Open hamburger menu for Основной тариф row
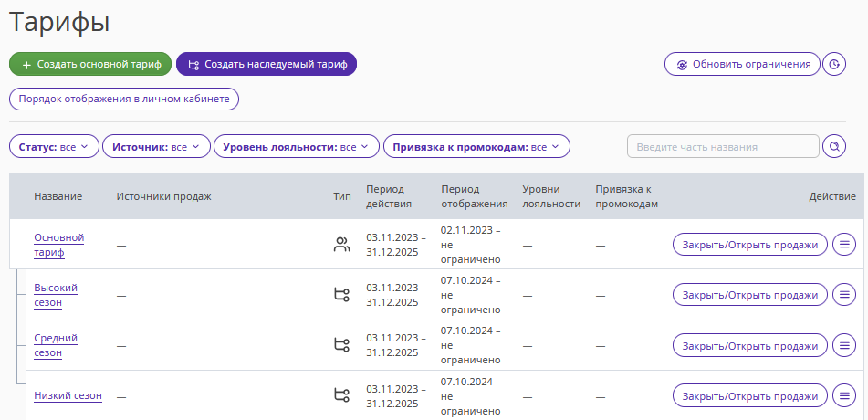This screenshot has width=868, height=420. pos(844,245)
